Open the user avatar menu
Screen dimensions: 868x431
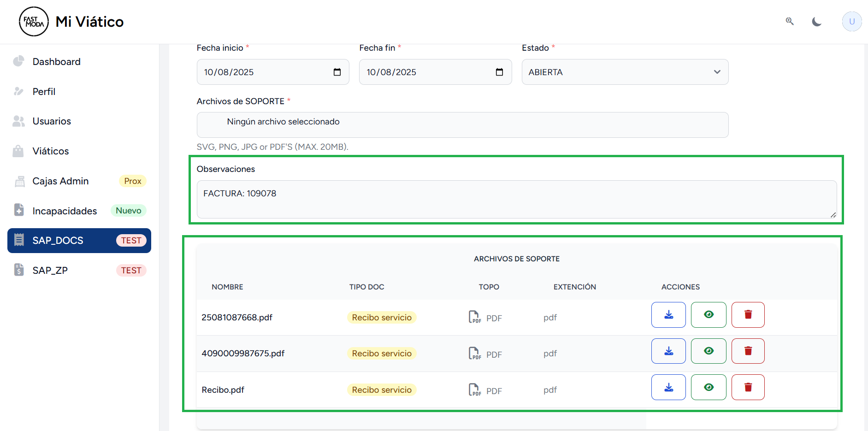click(x=851, y=22)
